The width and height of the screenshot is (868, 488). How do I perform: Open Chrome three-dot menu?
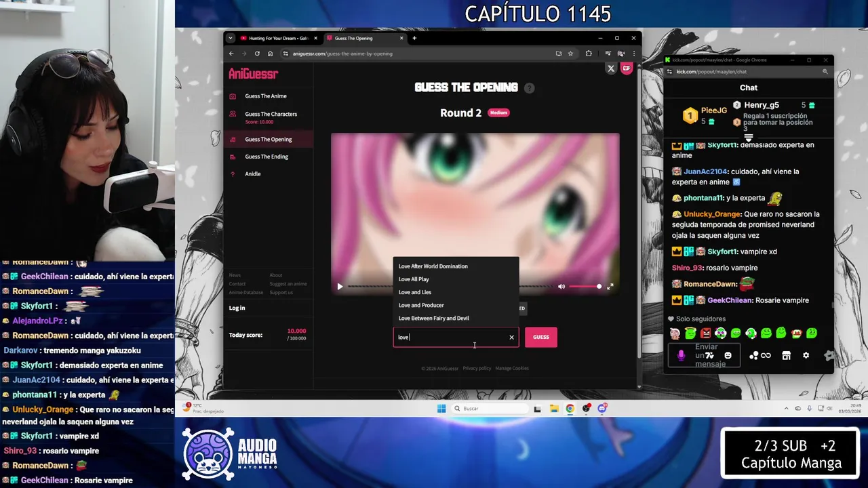(x=634, y=54)
